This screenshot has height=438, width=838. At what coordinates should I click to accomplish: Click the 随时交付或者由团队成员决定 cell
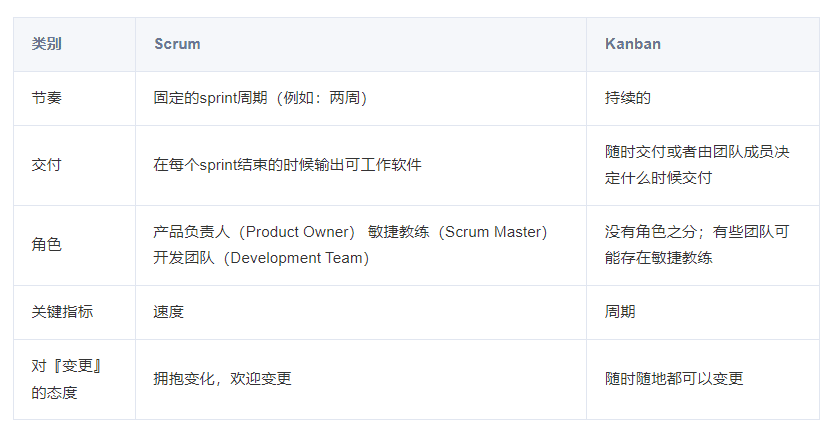click(697, 165)
